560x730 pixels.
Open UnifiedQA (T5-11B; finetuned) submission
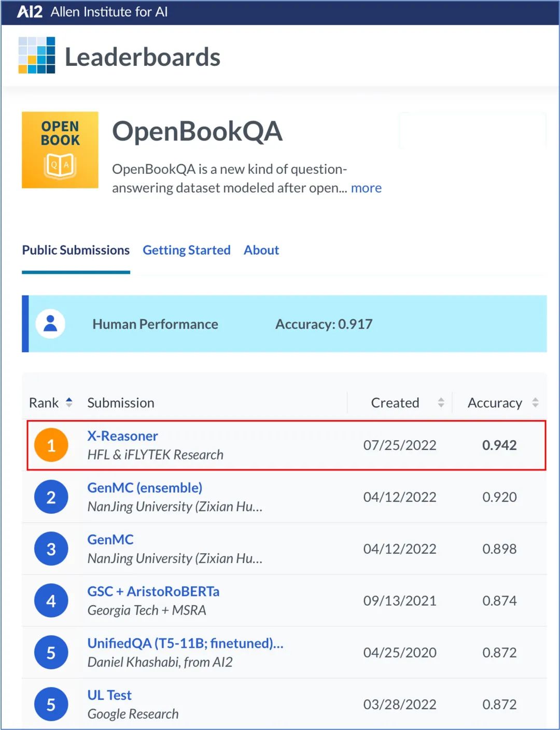[185, 643]
